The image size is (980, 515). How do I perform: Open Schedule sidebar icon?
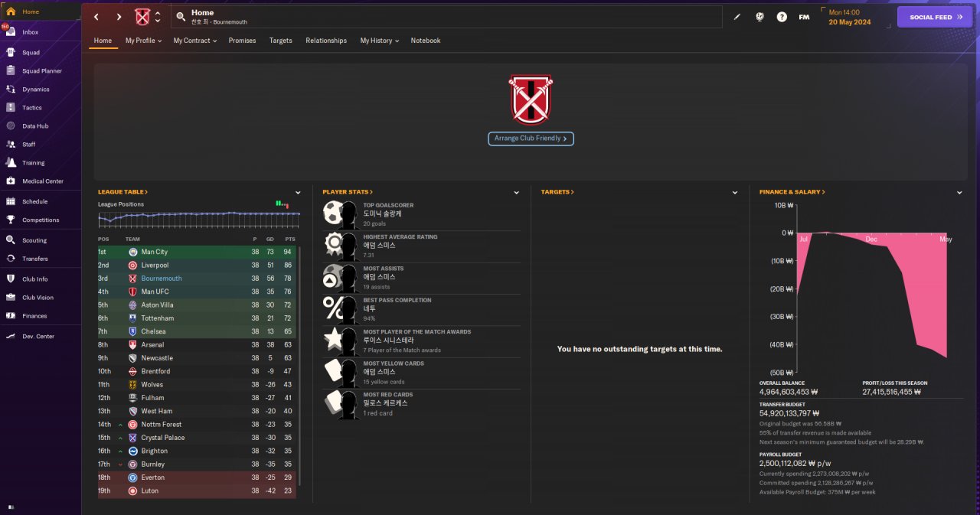(11, 202)
